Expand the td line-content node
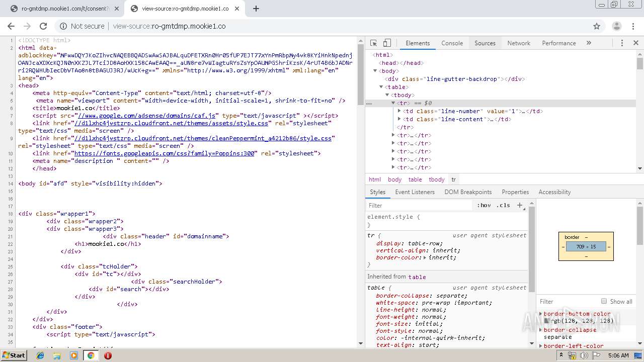The height and width of the screenshot is (362, 644). click(x=399, y=119)
